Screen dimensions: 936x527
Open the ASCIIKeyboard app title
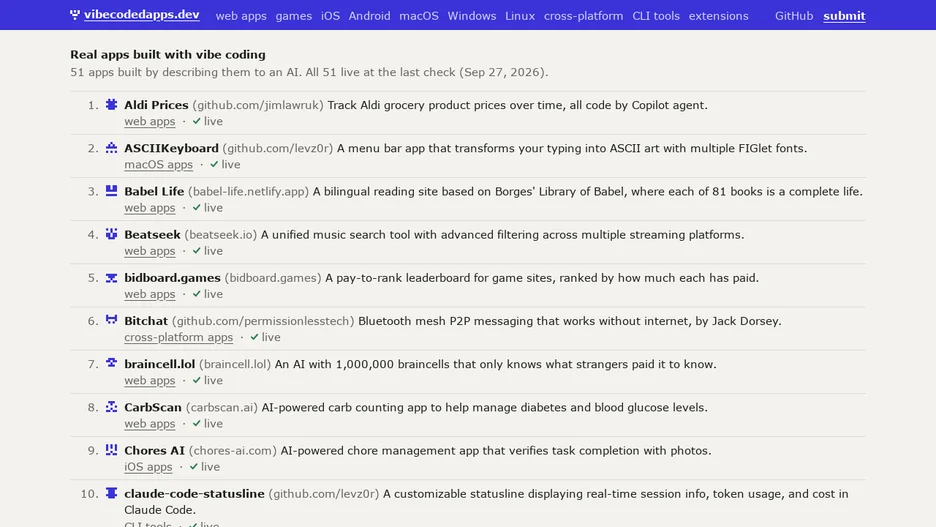tap(171, 148)
